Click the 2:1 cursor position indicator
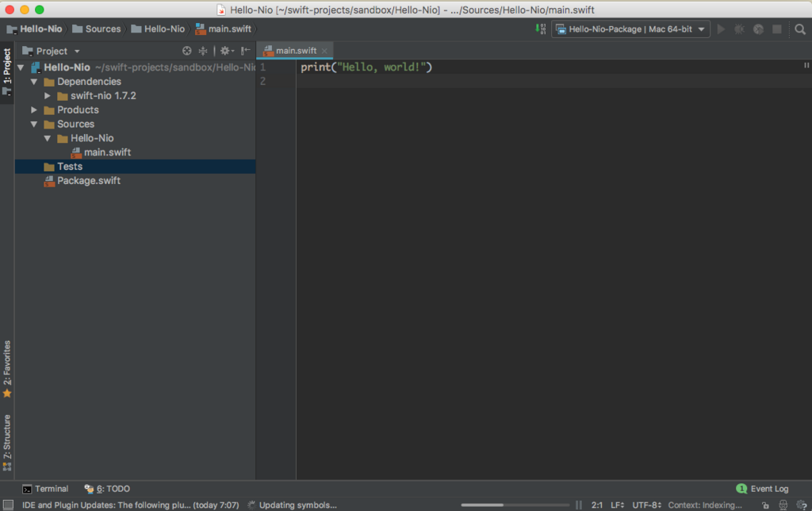Viewport: 812px width, 511px height. click(x=596, y=505)
